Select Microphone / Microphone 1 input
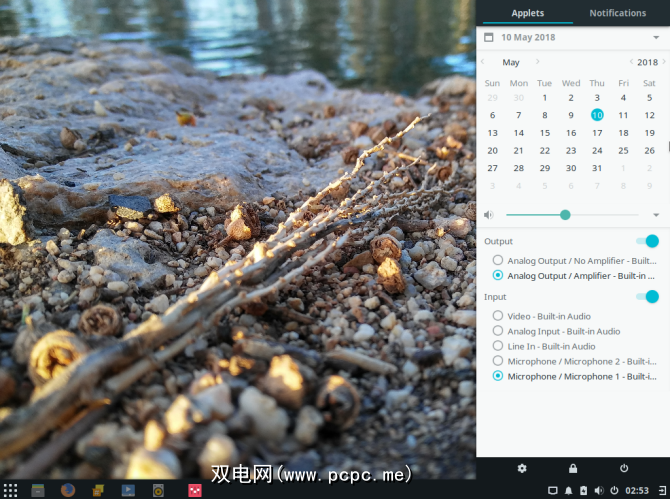This screenshot has height=499, width=670. tap(497, 376)
